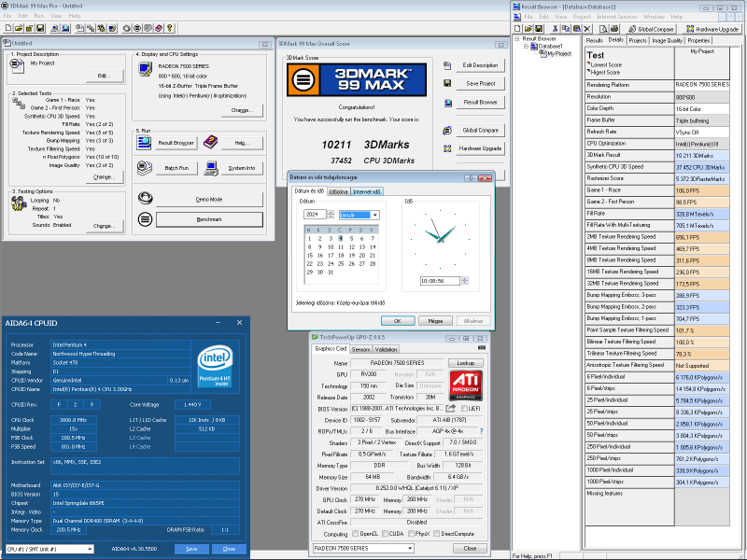Image resolution: width=747 pixels, height=560 pixels.
Task: Click Global Compare in Result Browser toolbar
Action: [651, 29]
